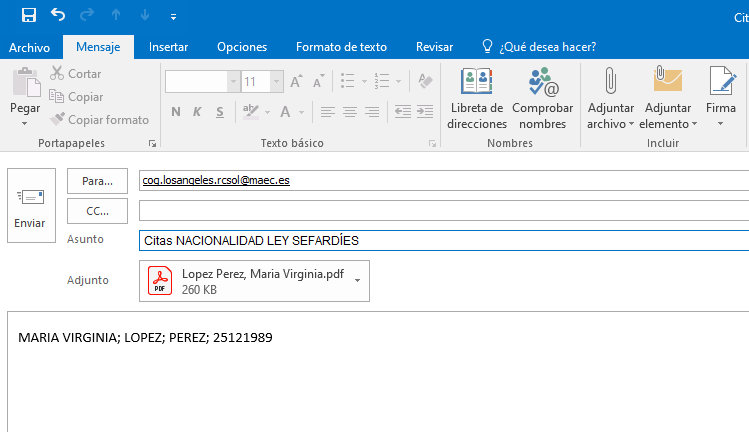Image resolution: width=749 pixels, height=432 pixels.
Task: Click the Save icon in quick access toolbar
Action: pyautogui.click(x=28, y=16)
